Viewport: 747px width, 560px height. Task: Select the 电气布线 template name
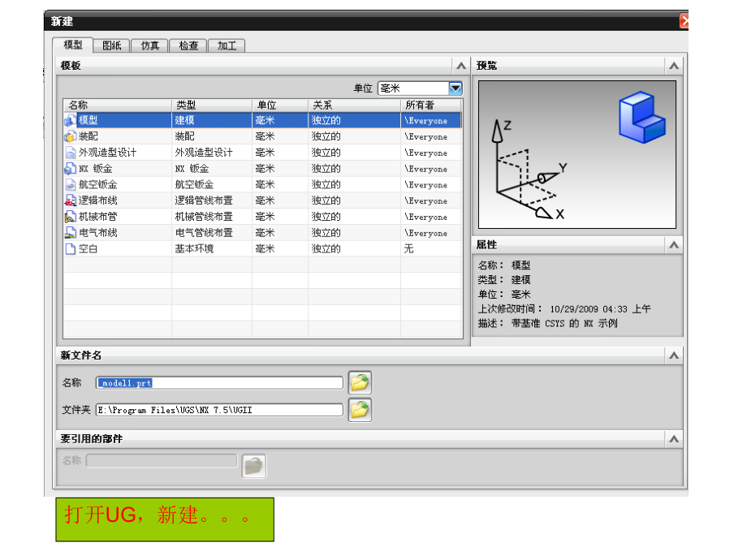point(97,233)
